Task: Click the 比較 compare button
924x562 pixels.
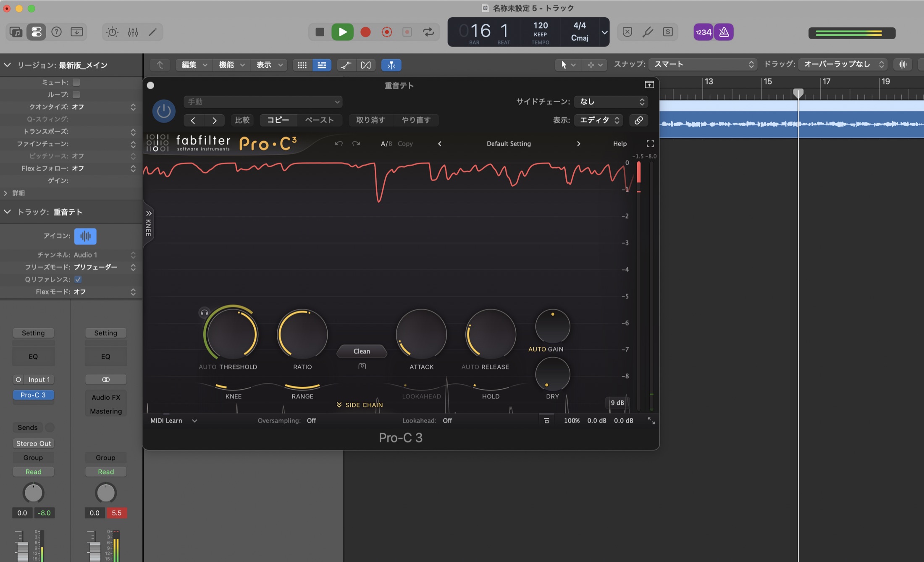Action: [x=242, y=120]
